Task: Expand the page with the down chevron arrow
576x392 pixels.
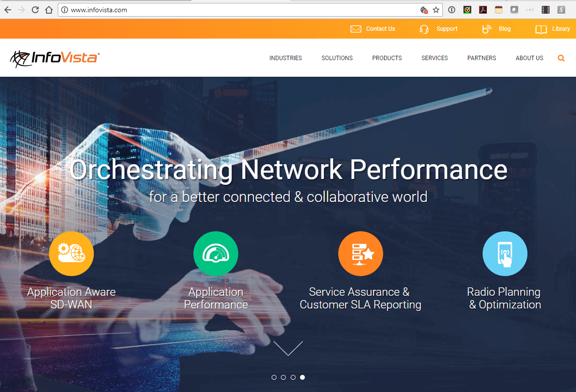Action: click(288, 348)
